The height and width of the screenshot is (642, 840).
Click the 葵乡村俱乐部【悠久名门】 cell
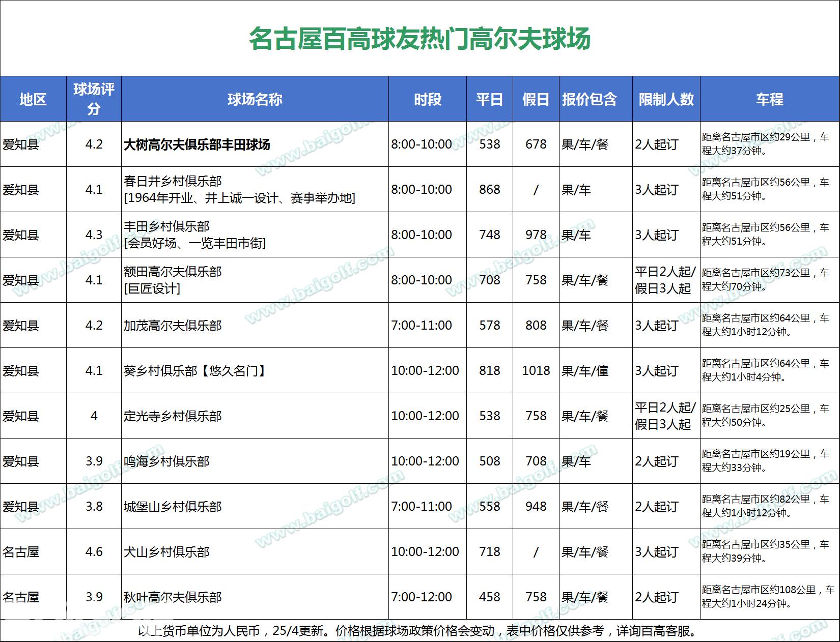point(196,370)
